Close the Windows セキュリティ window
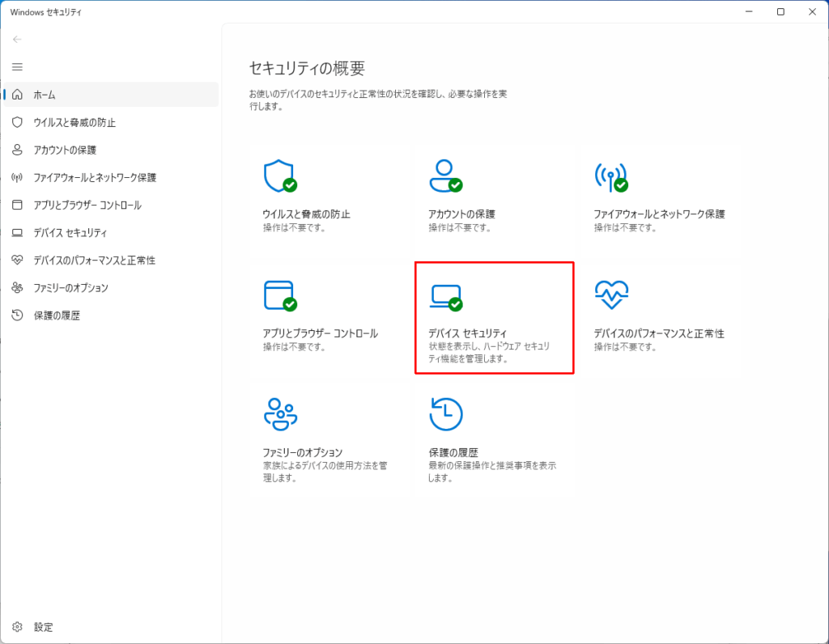 [x=812, y=11]
